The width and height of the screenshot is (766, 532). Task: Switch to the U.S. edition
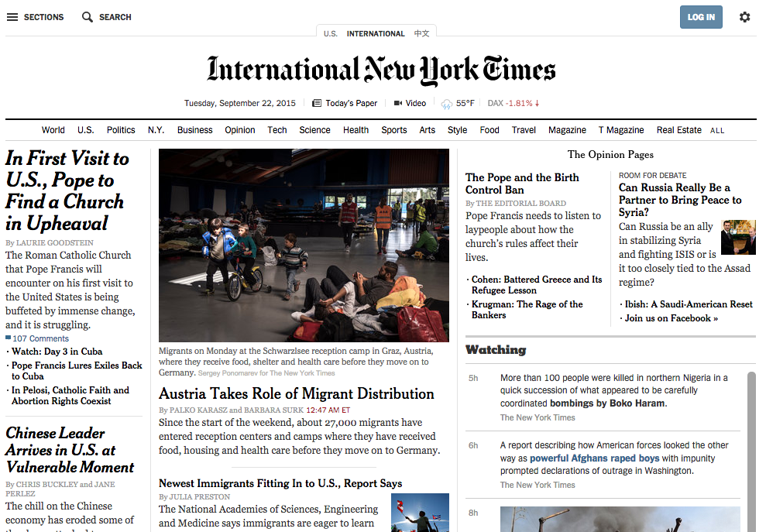[x=331, y=34]
